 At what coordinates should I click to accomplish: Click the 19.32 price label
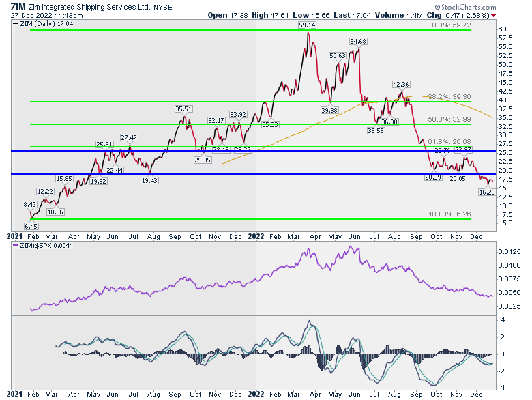coord(98,182)
